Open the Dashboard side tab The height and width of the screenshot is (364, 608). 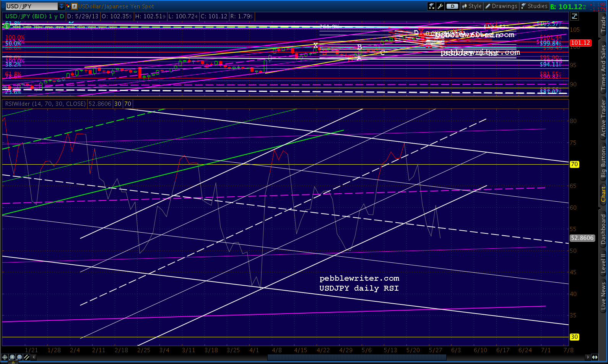click(603, 229)
